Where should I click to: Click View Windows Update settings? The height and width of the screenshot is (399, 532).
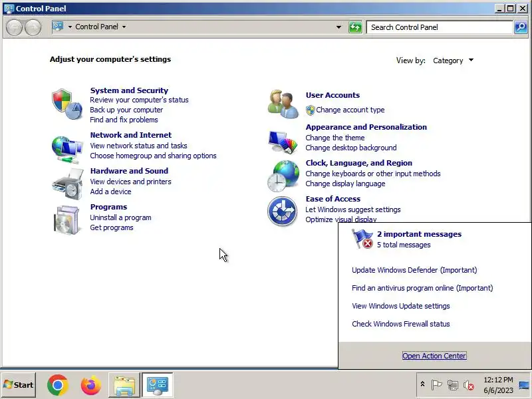[401, 307]
